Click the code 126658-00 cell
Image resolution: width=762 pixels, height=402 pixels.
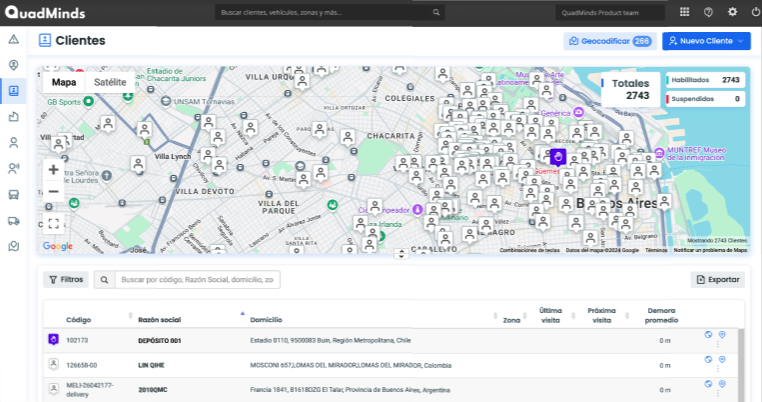point(82,366)
